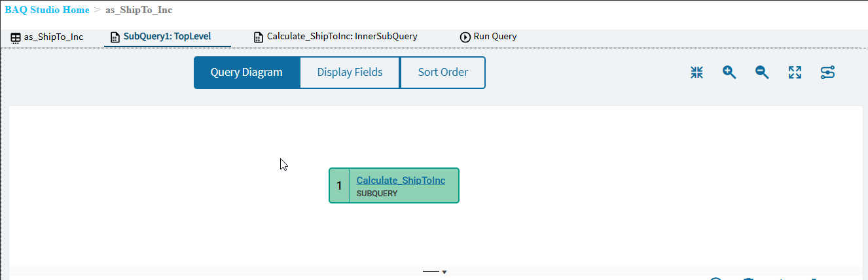Viewport: 868px width, 280px height.
Task: Click the as_ShipTo_Inc breadcrumb title
Action: 139,10
